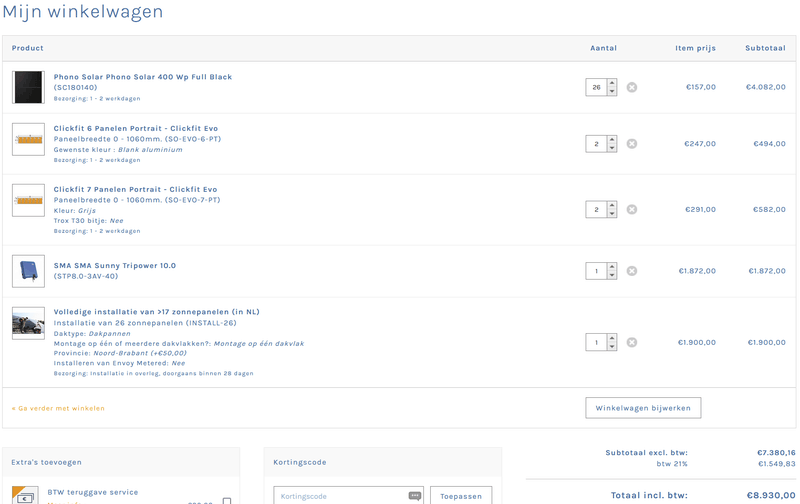
Task: Decrease quantity of Clickfit 6 Panelen
Action: (612, 148)
